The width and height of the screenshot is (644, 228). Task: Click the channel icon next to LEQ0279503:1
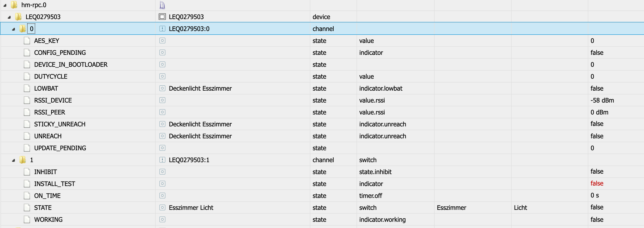tap(162, 160)
